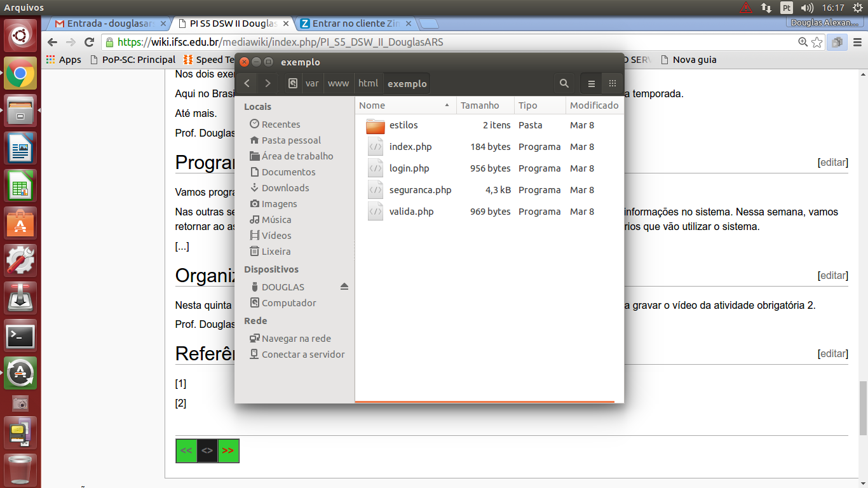
Task: Click the editar link beside Referências
Action: (832, 354)
